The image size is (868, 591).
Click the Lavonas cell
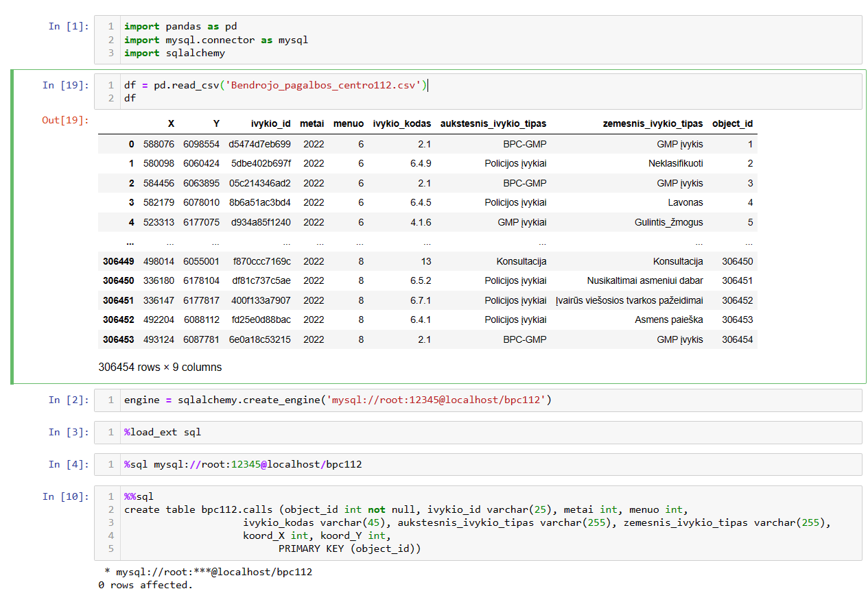click(x=685, y=202)
